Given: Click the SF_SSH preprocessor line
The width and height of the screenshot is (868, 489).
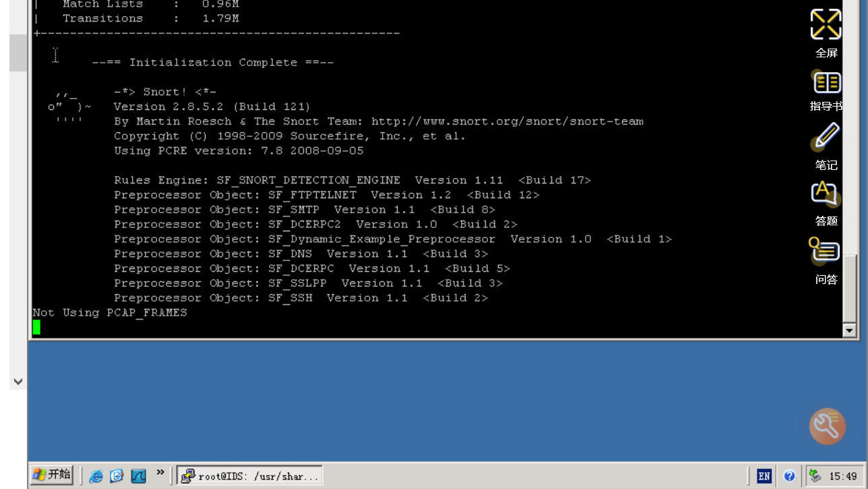Looking at the screenshot, I should pos(301,298).
